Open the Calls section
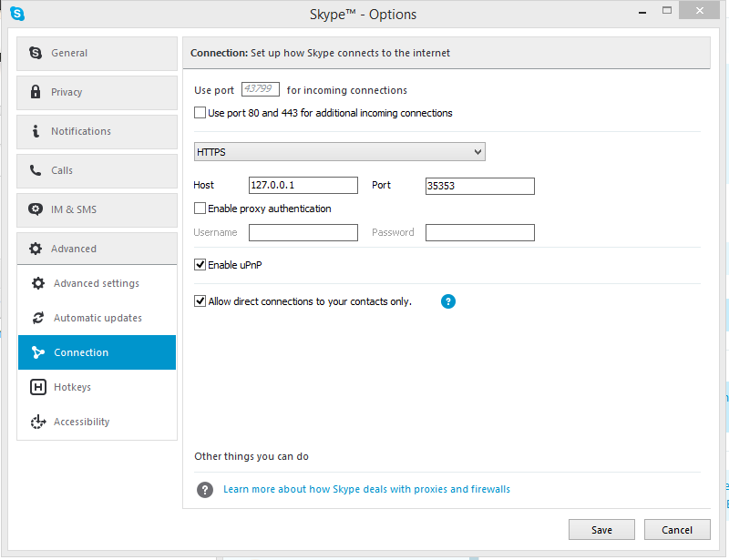Image resolution: width=729 pixels, height=560 pixels. tap(98, 170)
